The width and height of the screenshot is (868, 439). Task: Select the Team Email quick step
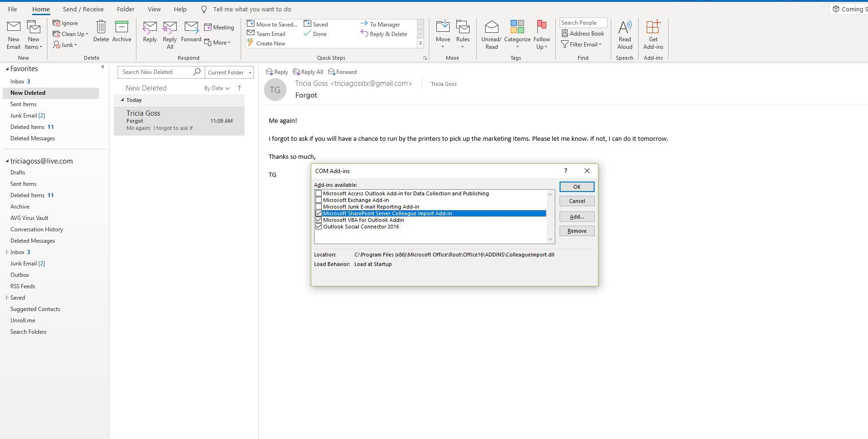[x=266, y=34]
